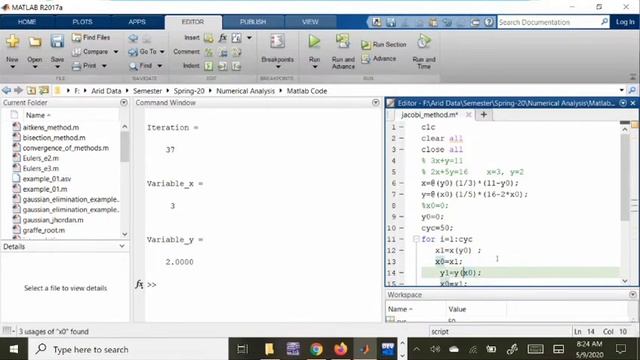
Task: Go back with the left arrow in address bar
Action: pyautogui.click(x=6, y=91)
